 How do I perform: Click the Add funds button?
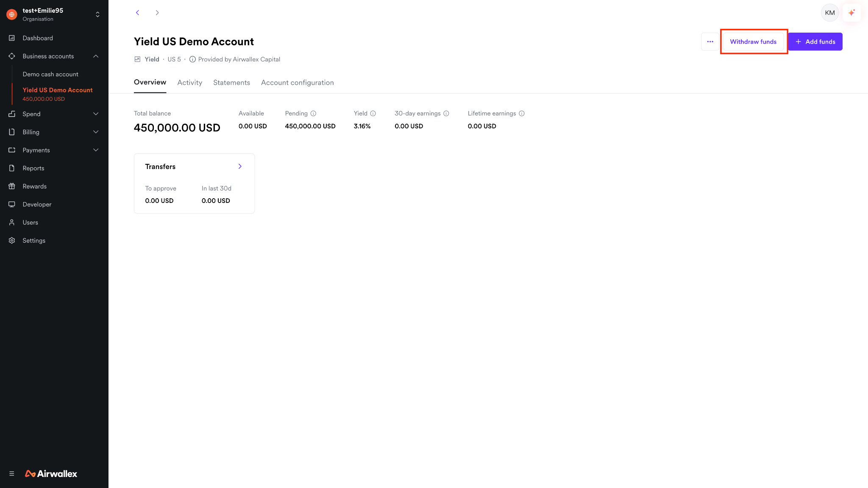click(x=815, y=42)
